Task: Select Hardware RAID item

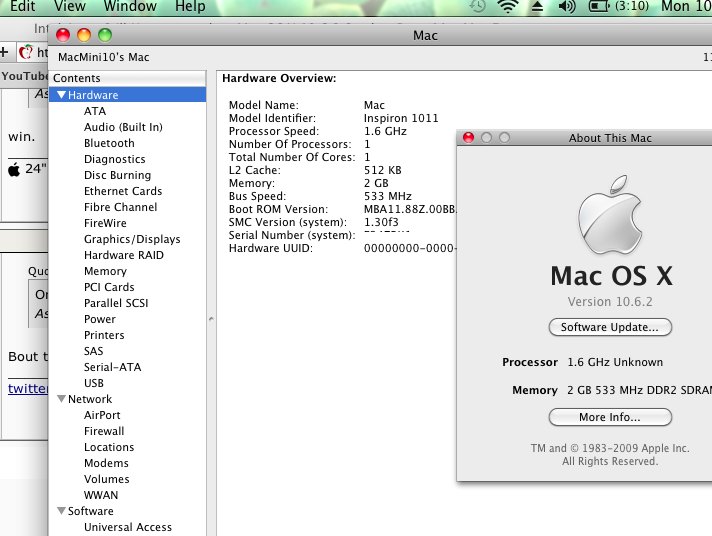Action: point(124,255)
